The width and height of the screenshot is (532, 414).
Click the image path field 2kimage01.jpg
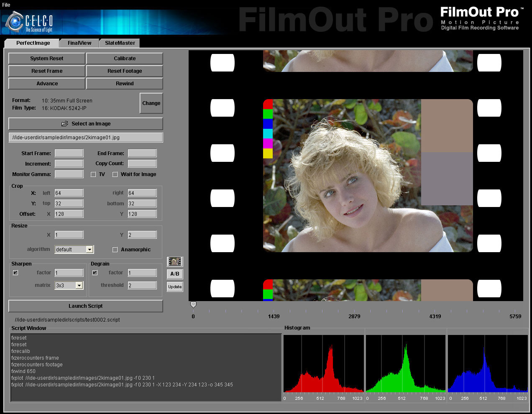(86, 137)
